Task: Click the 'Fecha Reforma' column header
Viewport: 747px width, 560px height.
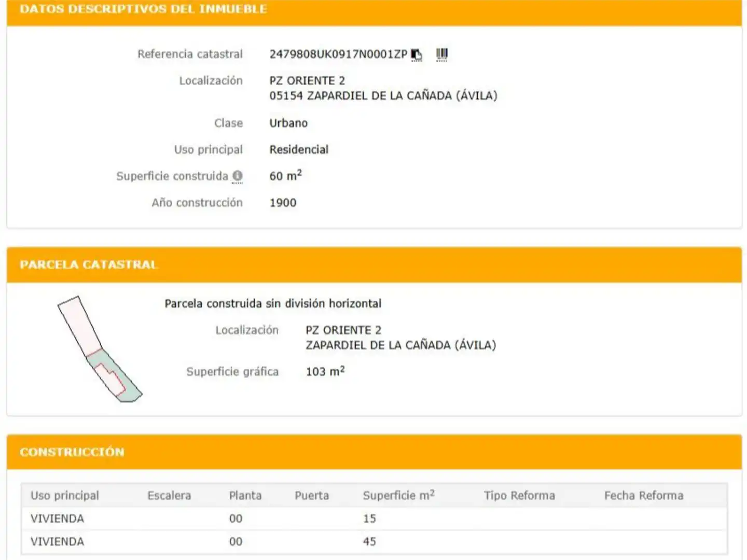Action: (644, 496)
